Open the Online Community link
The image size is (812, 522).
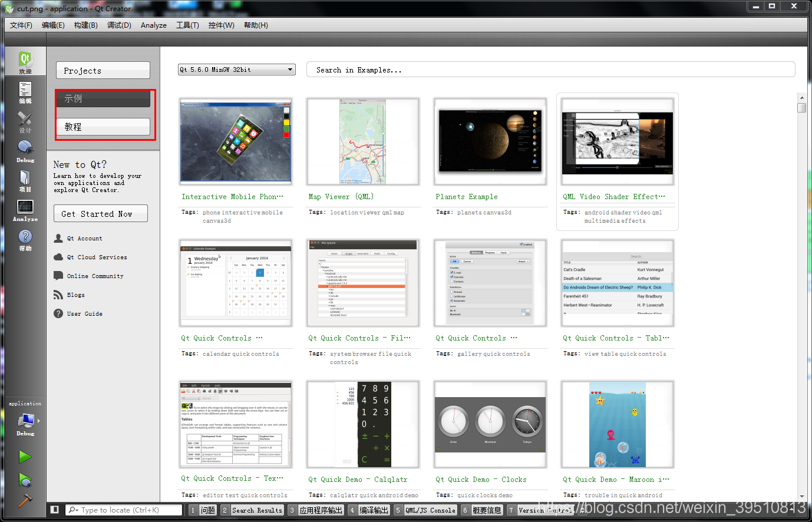(x=95, y=276)
